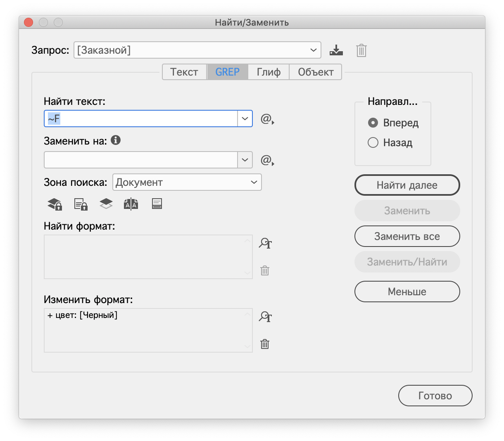504x441 pixels.
Task: Click the Меньше button
Action: [x=407, y=292]
